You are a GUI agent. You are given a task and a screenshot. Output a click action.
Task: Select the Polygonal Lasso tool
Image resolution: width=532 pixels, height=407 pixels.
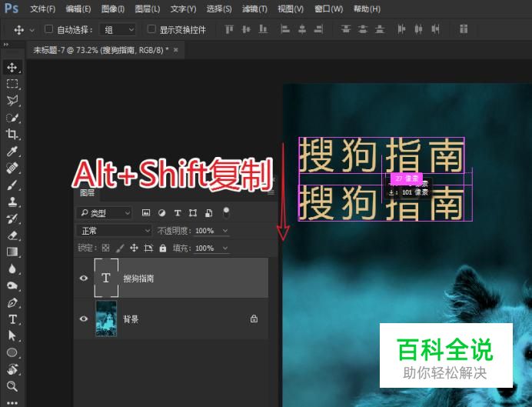pyautogui.click(x=12, y=101)
